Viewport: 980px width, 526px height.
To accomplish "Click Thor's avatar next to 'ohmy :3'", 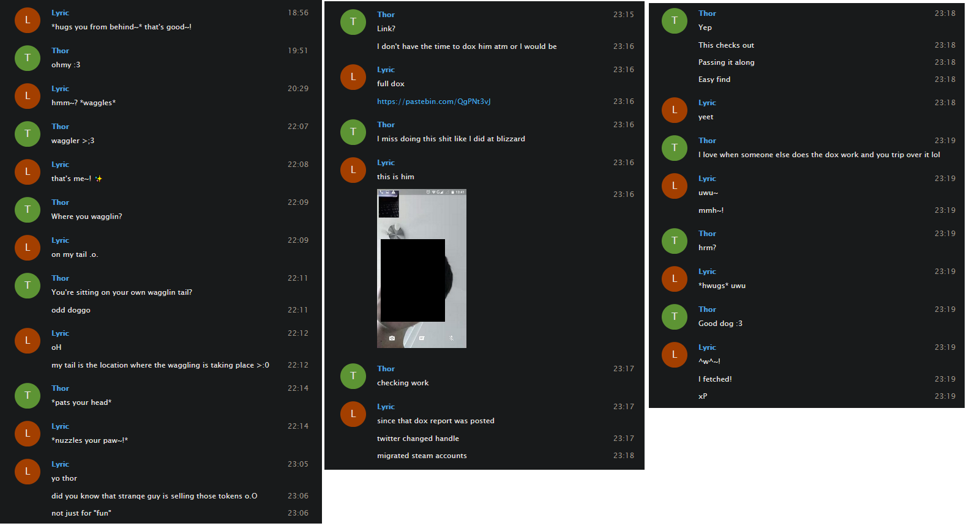I will pos(28,58).
